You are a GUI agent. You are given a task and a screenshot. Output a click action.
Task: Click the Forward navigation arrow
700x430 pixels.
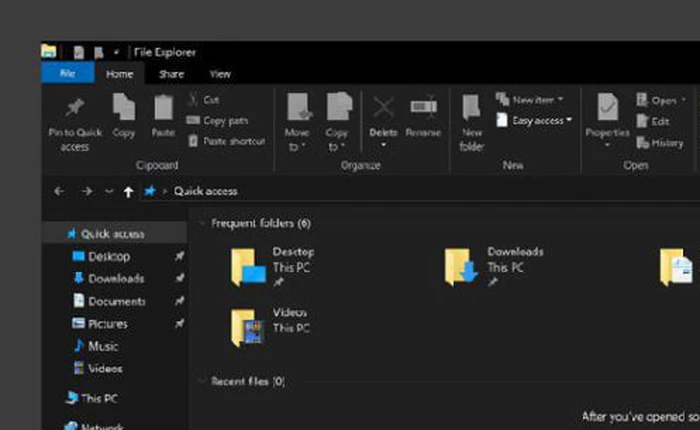click(x=87, y=191)
